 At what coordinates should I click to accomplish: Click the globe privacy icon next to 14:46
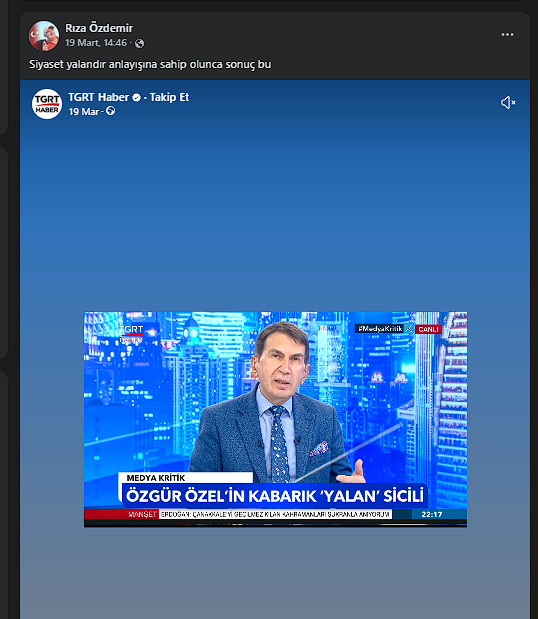[139, 43]
